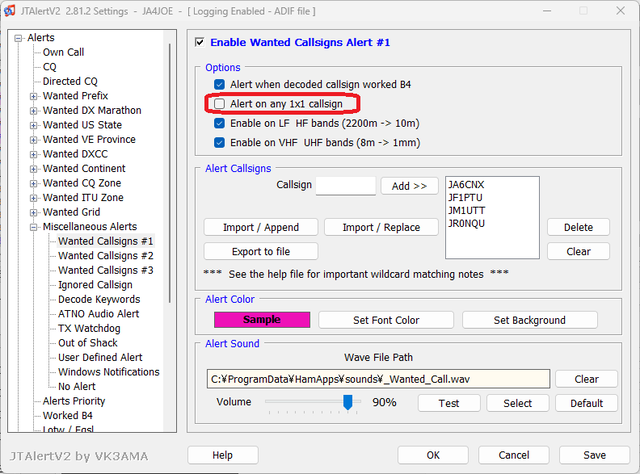640x474 pixels.
Task: Select JR0NQU in the callsign list
Action: point(467,224)
